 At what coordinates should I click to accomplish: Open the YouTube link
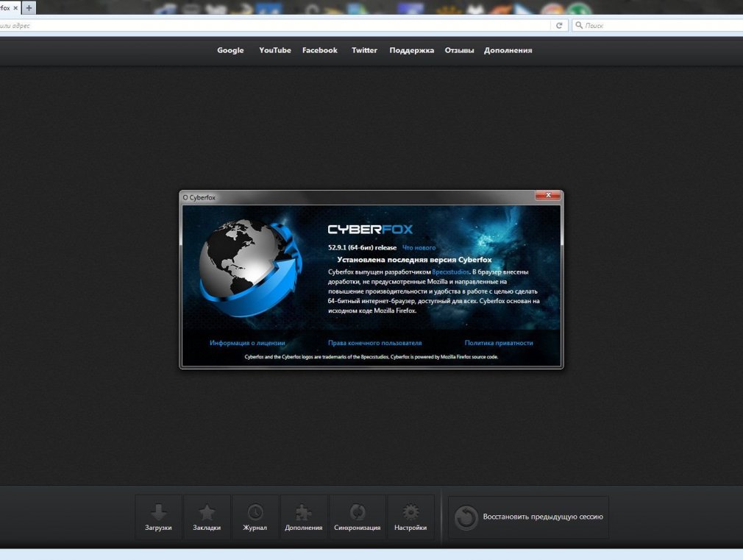[275, 50]
